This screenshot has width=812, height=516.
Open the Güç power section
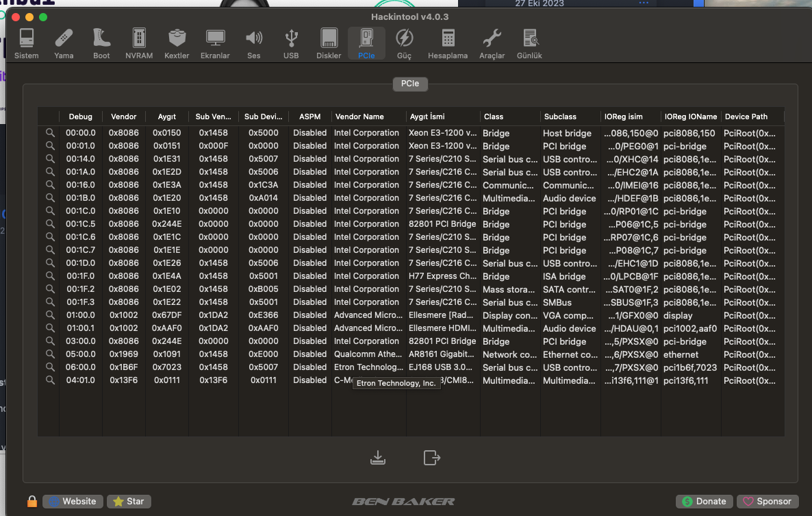[404, 43]
